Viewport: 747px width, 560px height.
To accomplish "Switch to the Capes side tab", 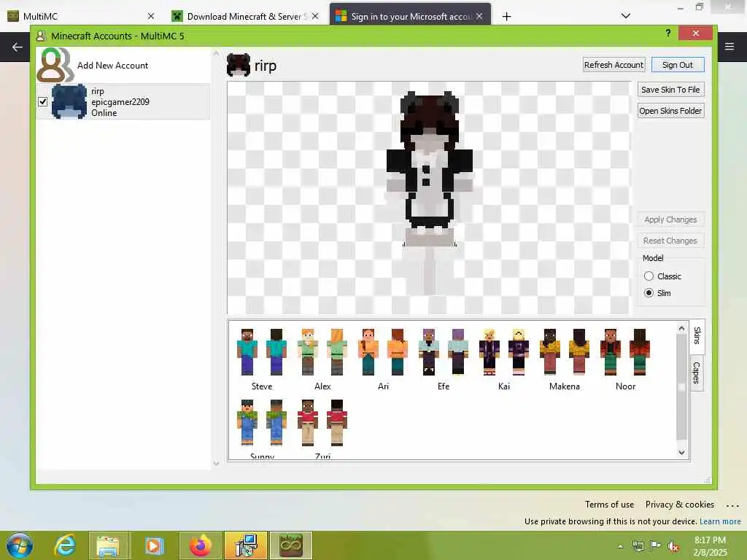I will (697, 373).
